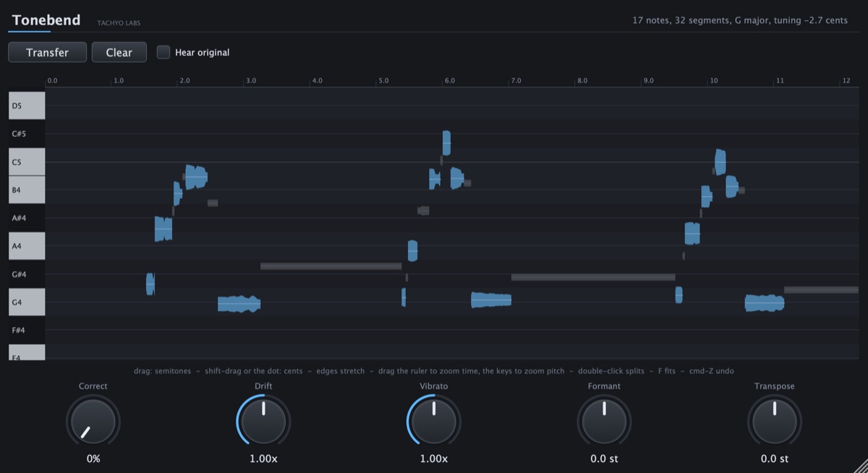Click the 5.0 mark on time ruler
The width and height of the screenshot is (868, 473).
click(x=383, y=81)
